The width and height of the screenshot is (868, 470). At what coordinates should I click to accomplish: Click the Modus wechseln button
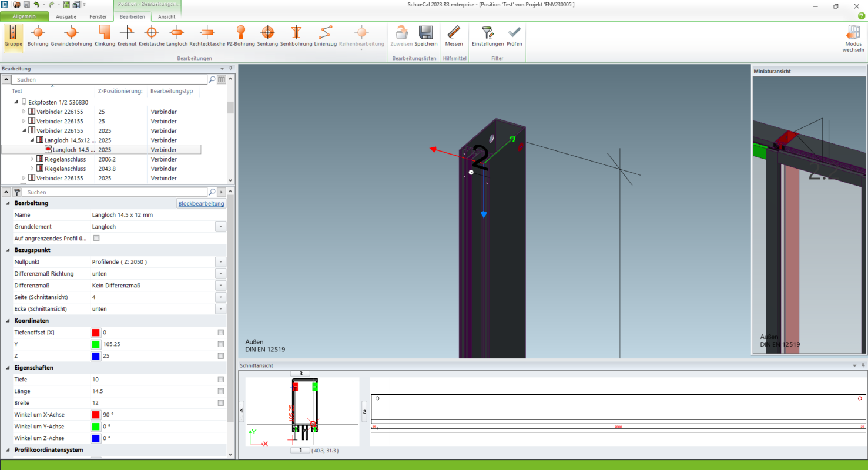coord(853,38)
